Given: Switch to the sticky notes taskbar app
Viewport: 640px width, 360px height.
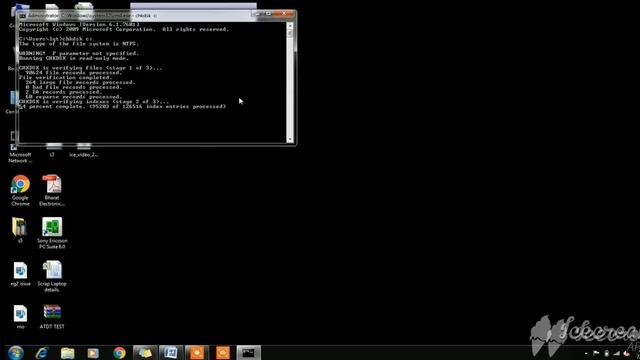Looking at the screenshot, I should click(145, 353).
